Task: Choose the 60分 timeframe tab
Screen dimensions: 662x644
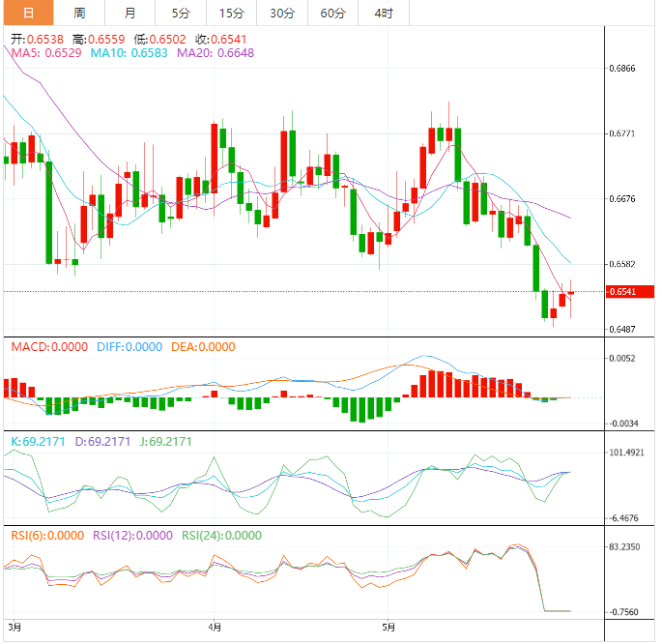Action: click(x=332, y=13)
